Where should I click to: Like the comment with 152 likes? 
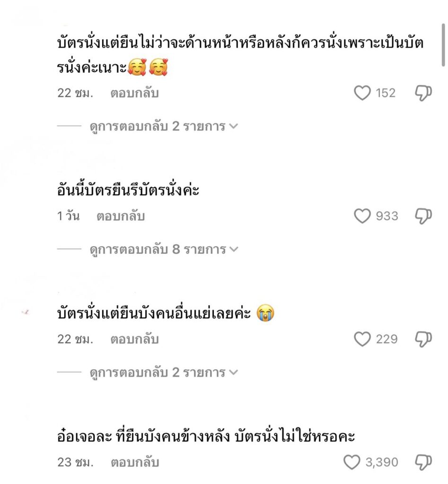362,93
